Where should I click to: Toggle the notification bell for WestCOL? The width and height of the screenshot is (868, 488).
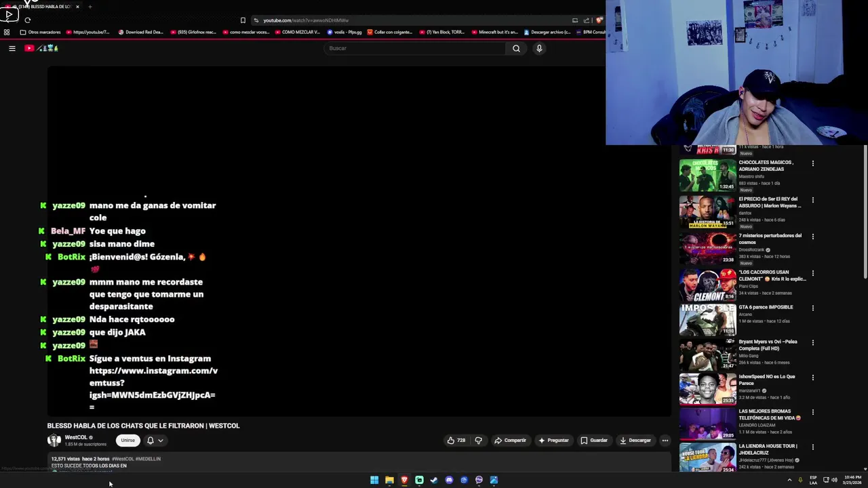pyautogui.click(x=151, y=441)
